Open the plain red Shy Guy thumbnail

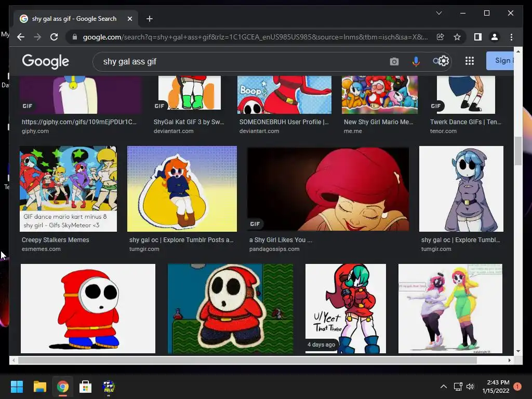pos(88,309)
